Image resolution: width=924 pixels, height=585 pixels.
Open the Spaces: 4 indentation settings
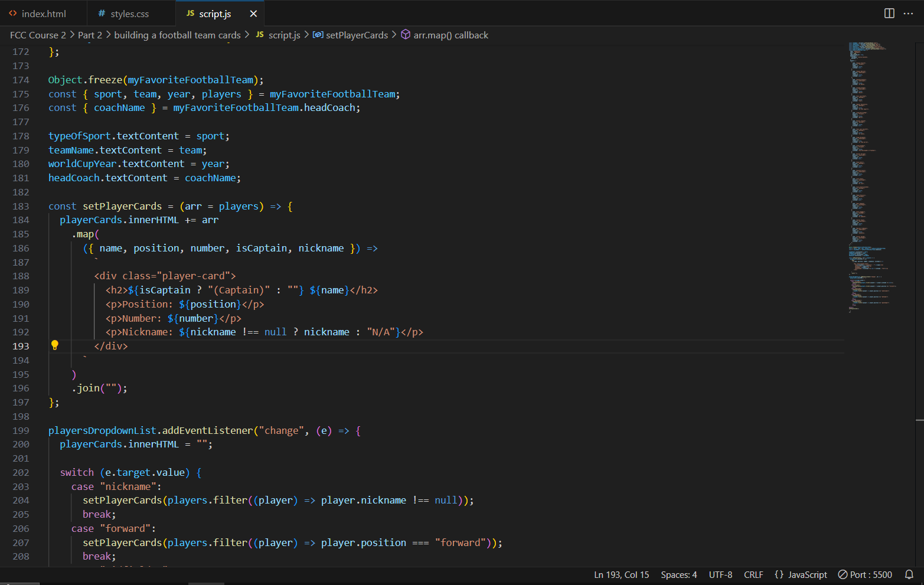[678, 574]
